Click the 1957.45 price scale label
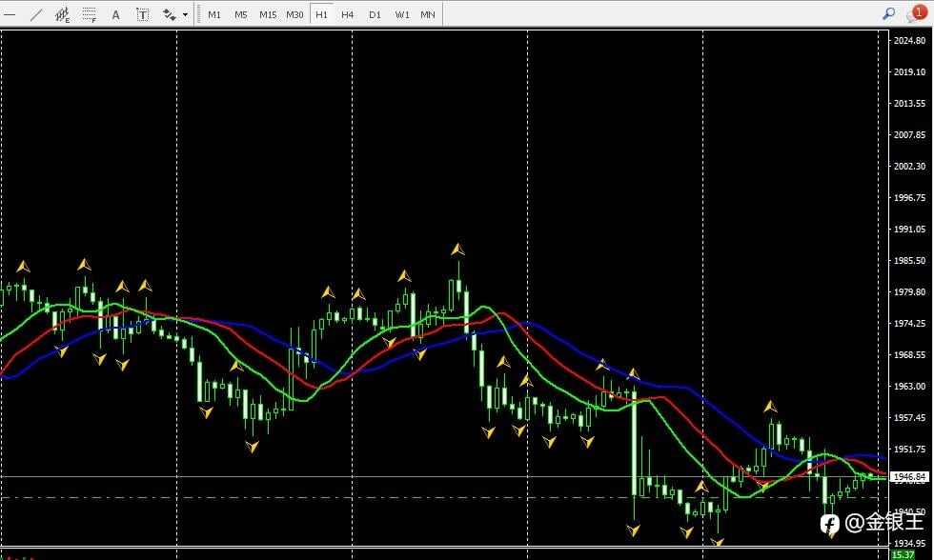 point(909,418)
